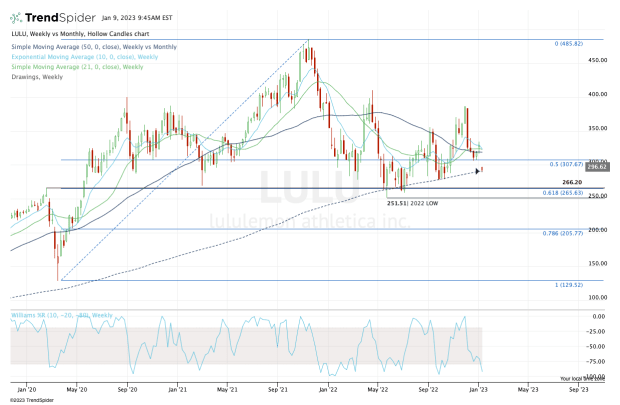Select the Exponential Moving Average (10) legend entry
620x405 pixels.
pyautogui.click(x=85, y=57)
